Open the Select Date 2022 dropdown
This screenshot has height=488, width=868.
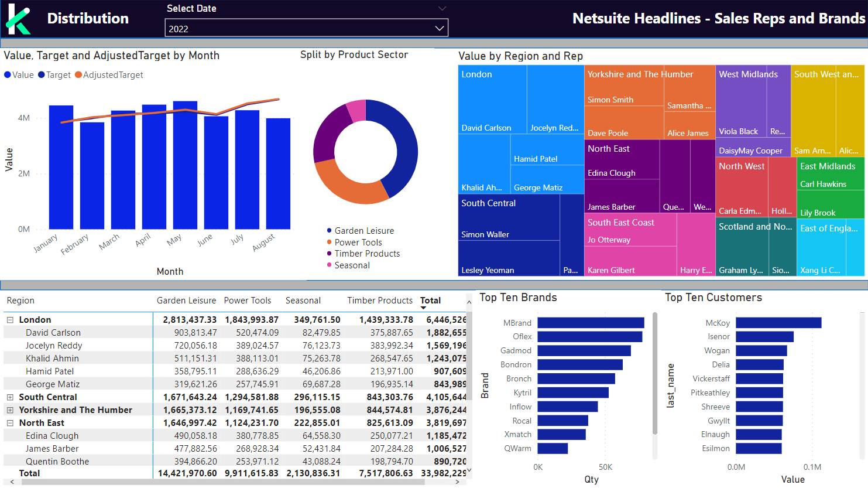pyautogui.click(x=307, y=28)
